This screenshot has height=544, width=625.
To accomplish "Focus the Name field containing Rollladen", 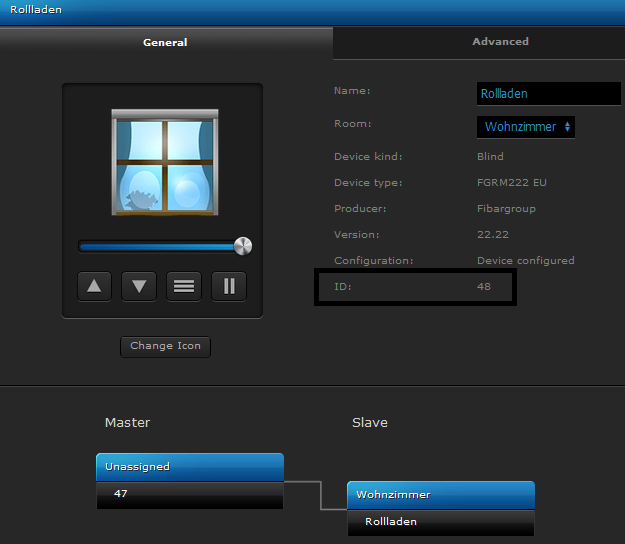I will point(548,93).
